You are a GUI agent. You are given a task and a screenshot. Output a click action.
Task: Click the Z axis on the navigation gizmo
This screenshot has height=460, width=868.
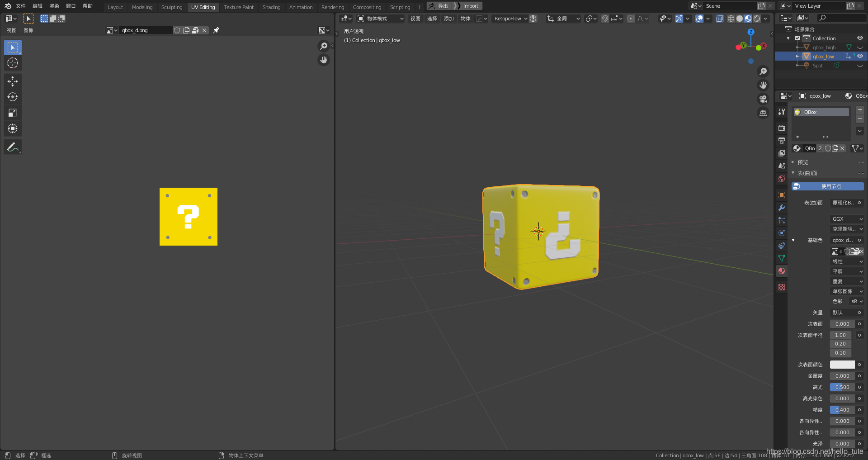751,32
